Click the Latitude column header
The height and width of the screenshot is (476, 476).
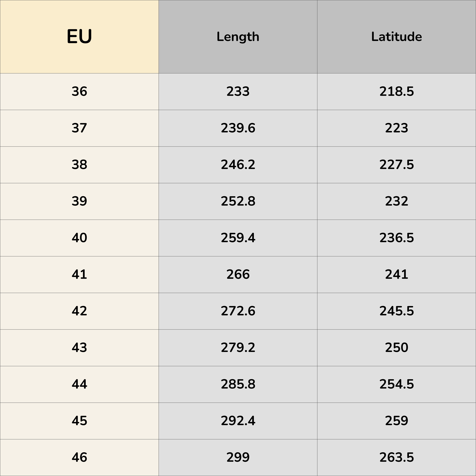pos(396,37)
